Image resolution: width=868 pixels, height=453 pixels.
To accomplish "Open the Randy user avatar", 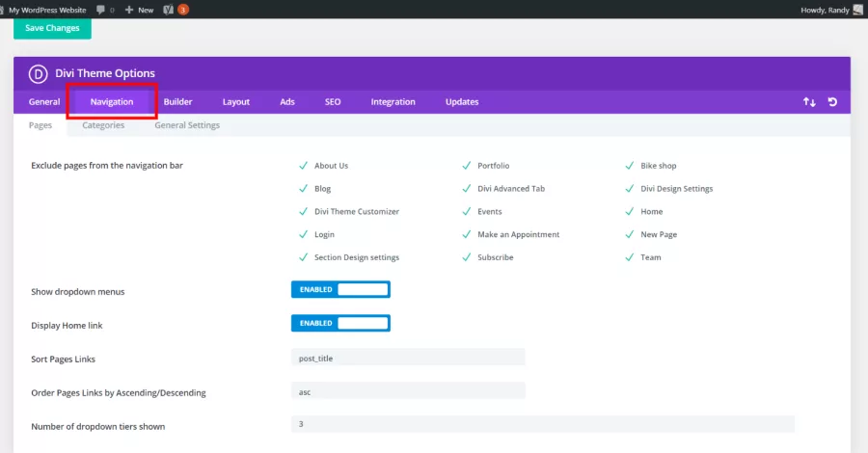I will coord(858,10).
